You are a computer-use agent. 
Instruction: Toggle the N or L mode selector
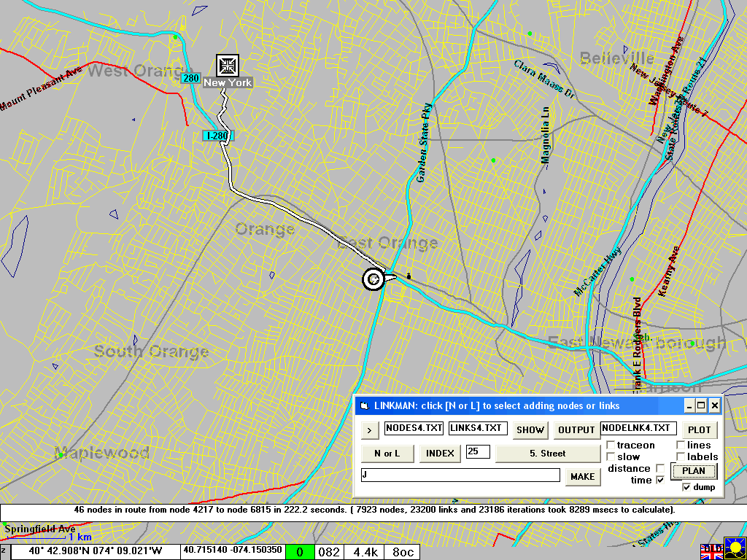[x=387, y=454]
